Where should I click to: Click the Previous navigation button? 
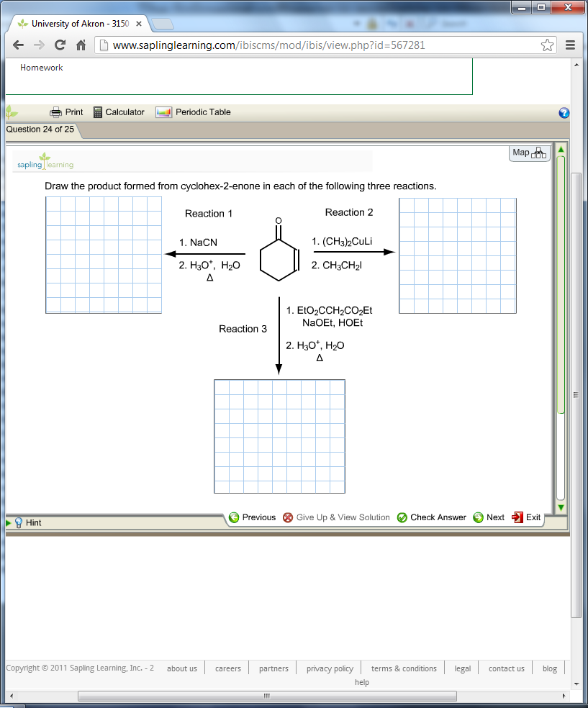pyautogui.click(x=253, y=517)
